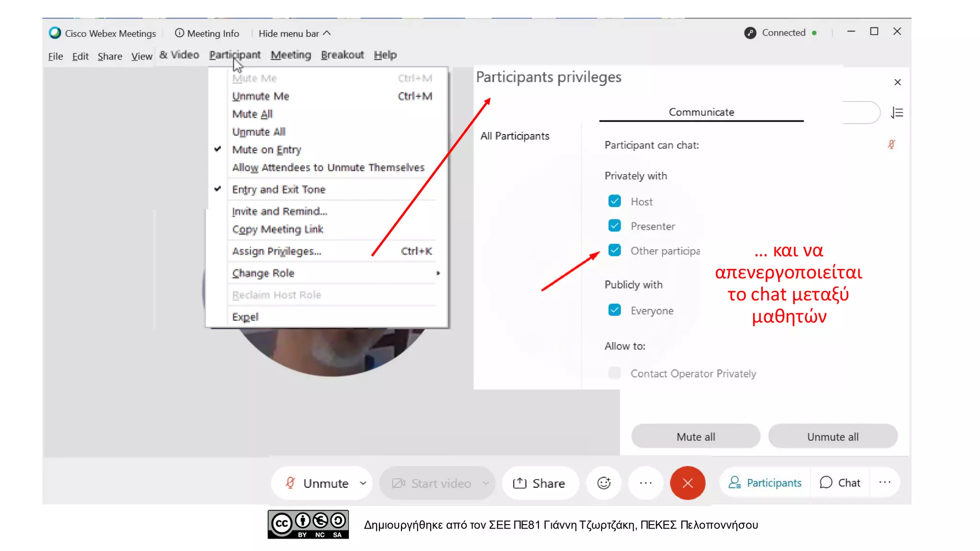The width and height of the screenshot is (980, 551).
Task: Uncheck the Other participants checkbox
Action: point(614,251)
